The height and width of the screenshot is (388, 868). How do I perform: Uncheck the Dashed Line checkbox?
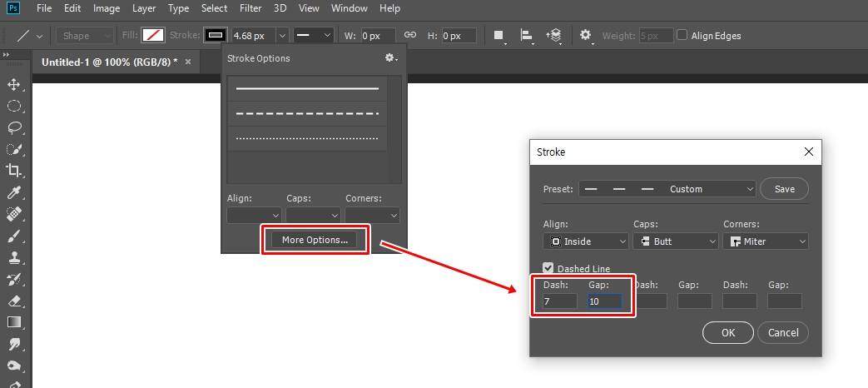(x=548, y=268)
